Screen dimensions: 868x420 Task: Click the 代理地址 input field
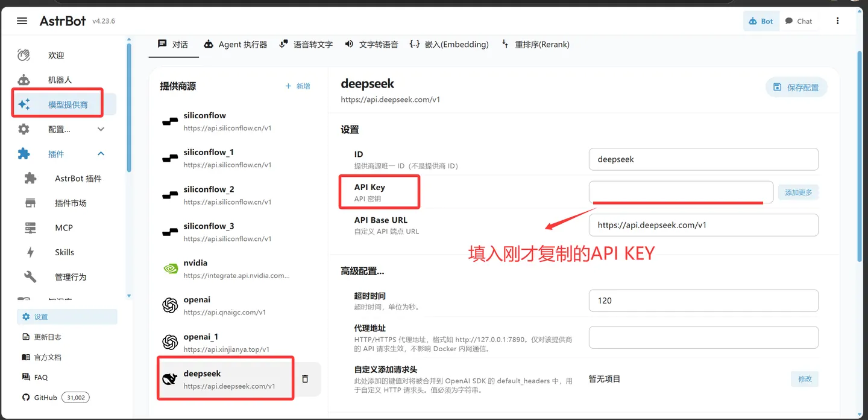point(703,337)
